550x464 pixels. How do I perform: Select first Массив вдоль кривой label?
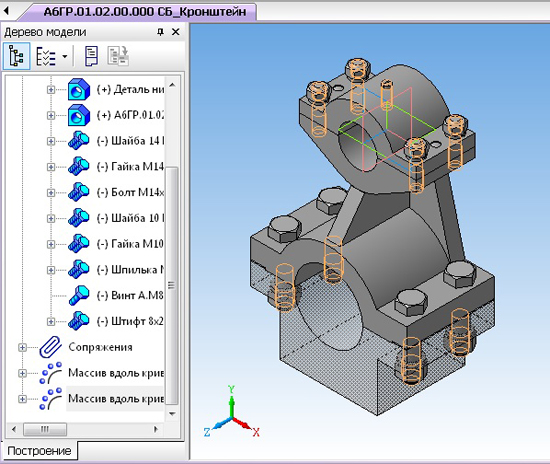116,373
